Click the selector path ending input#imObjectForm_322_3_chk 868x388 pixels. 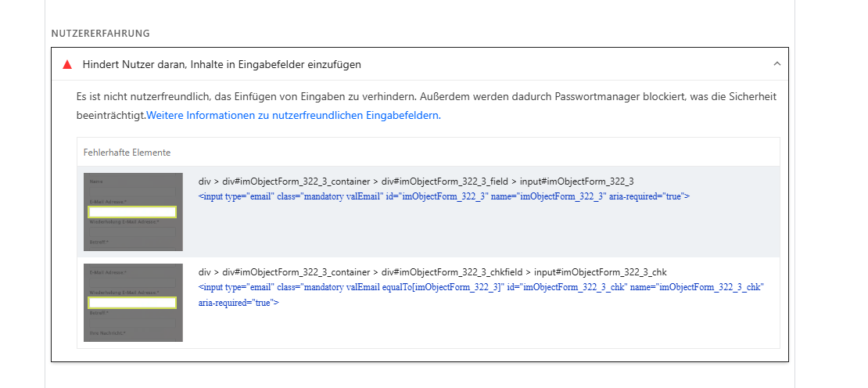coord(432,271)
